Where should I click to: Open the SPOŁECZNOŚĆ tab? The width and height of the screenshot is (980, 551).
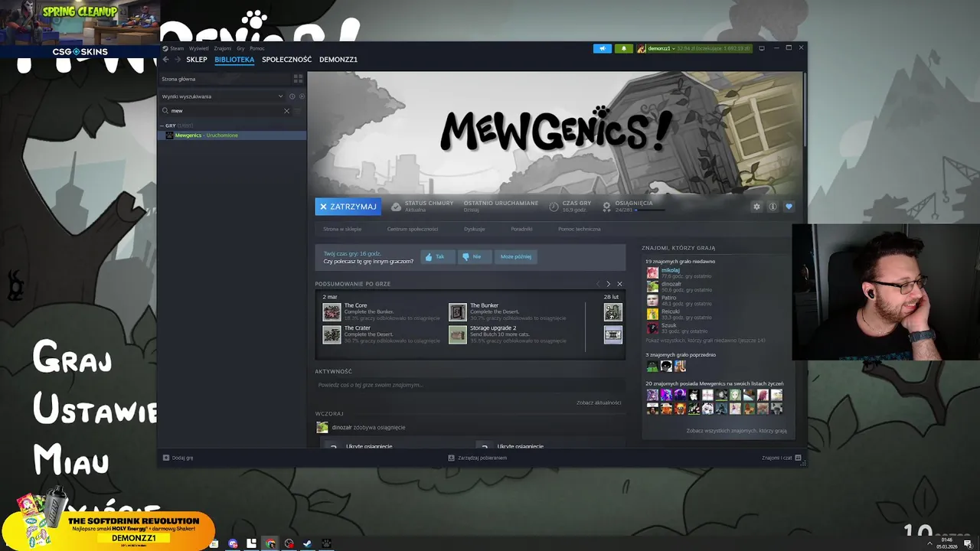pyautogui.click(x=286, y=60)
